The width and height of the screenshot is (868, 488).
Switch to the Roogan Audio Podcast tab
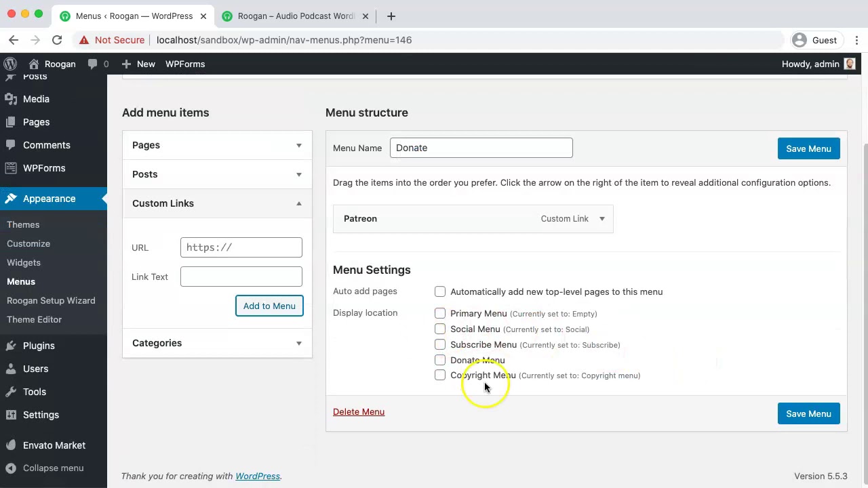pyautogui.click(x=296, y=16)
